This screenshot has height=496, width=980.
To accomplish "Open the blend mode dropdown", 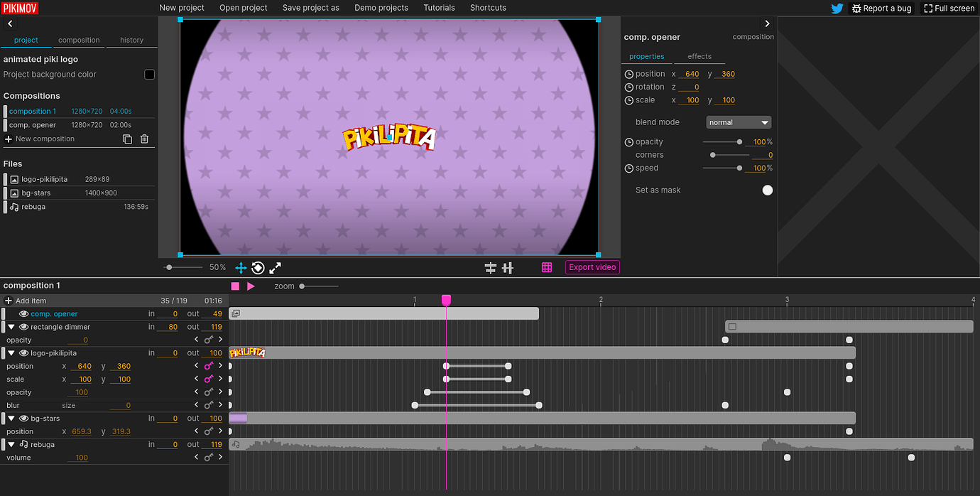I will pos(739,122).
